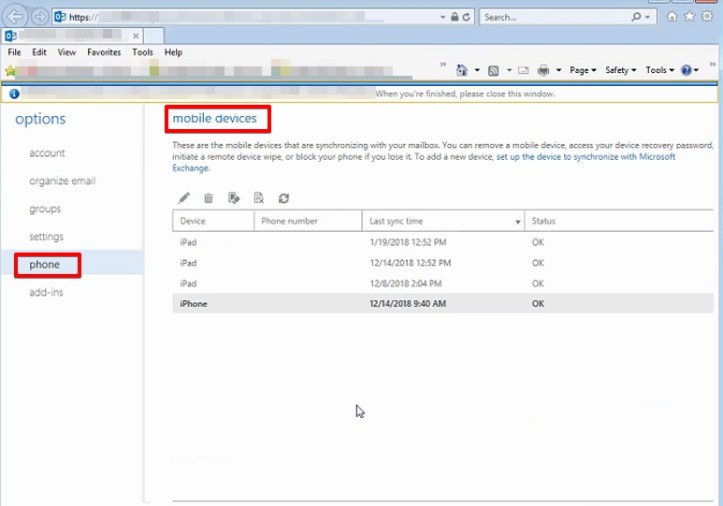The image size is (723, 506).
Task: Click the browser back arrow button
Action: click(16, 17)
